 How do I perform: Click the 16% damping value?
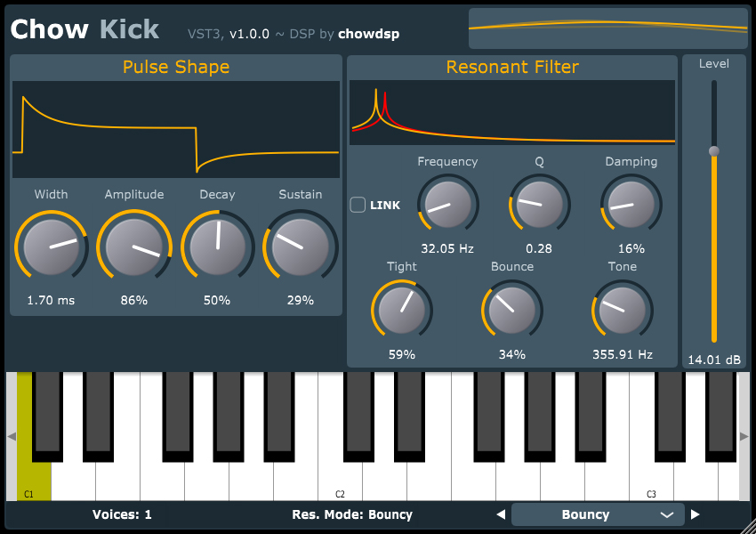click(631, 249)
